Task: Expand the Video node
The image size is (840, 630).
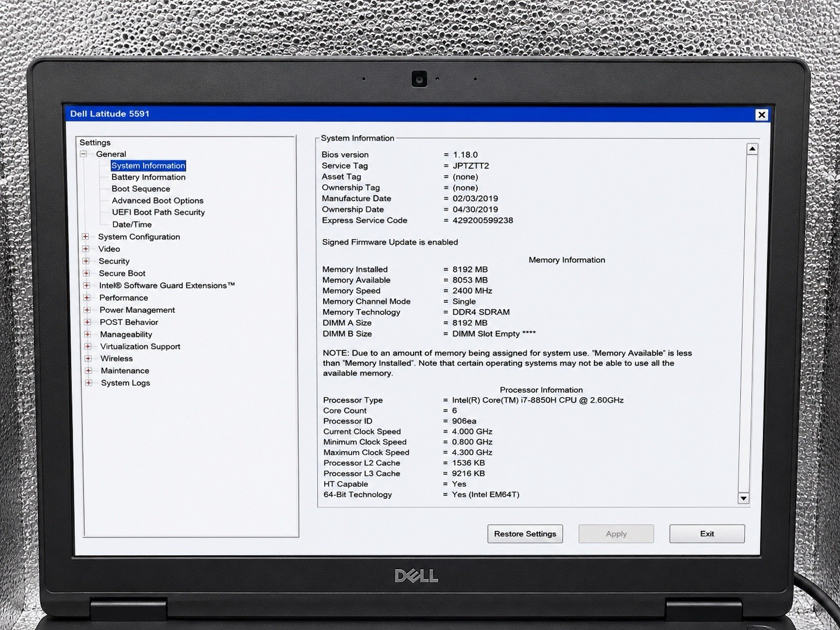Action: click(x=86, y=249)
